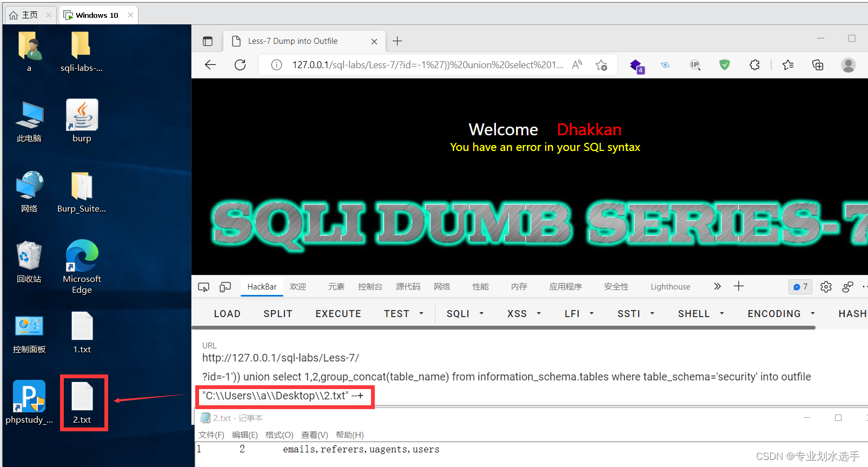Click the browser back arrow
The width and height of the screenshot is (868, 467).
pyautogui.click(x=210, y=65)
